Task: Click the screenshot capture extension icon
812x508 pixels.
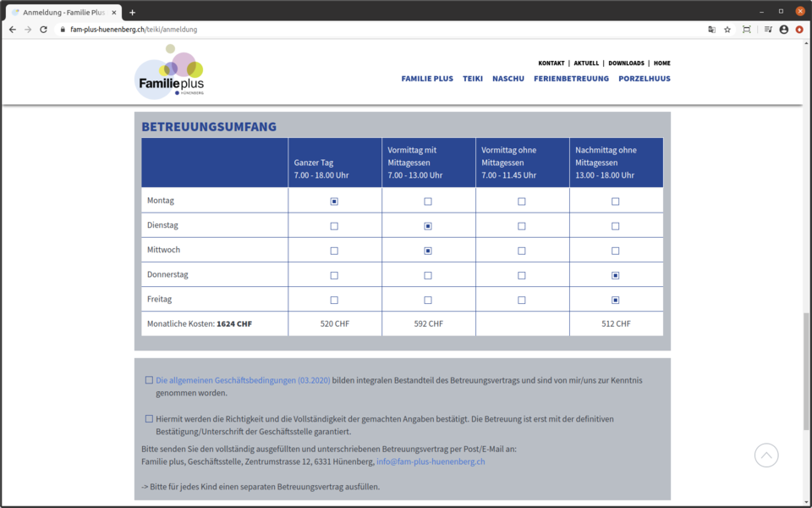Action: (746, 30)
